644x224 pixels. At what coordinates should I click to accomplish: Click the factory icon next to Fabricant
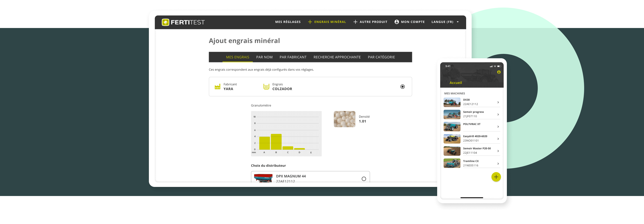(217, 87)
